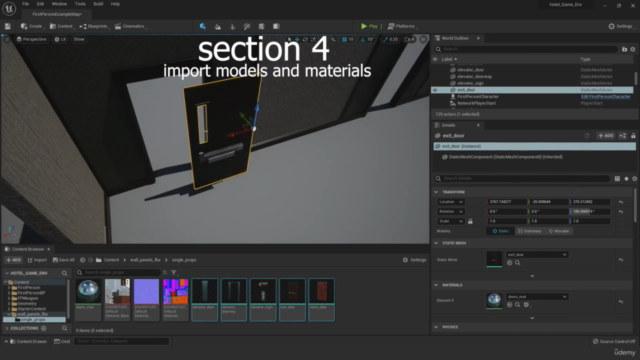Select the Select mode icon in the main toolbar
This screenshot has width=640, height=360.
(203, 26)
